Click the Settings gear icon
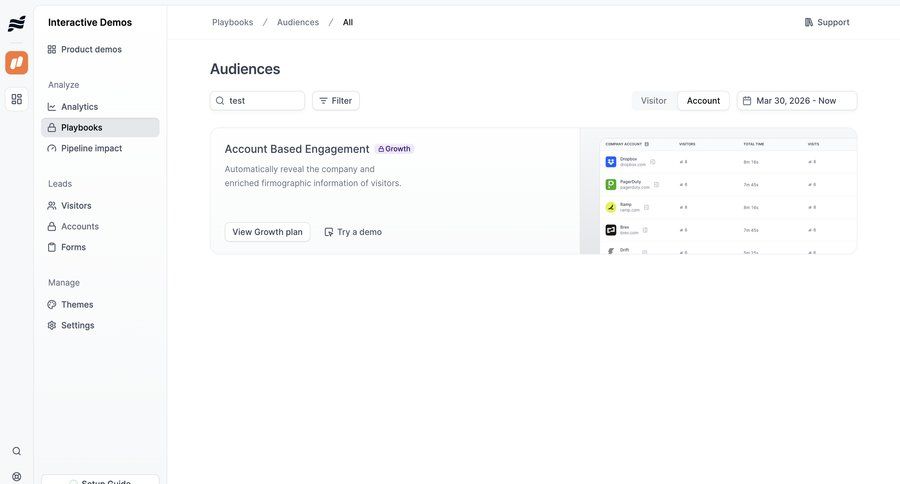 pyautogui.click(x=52, y=325)
